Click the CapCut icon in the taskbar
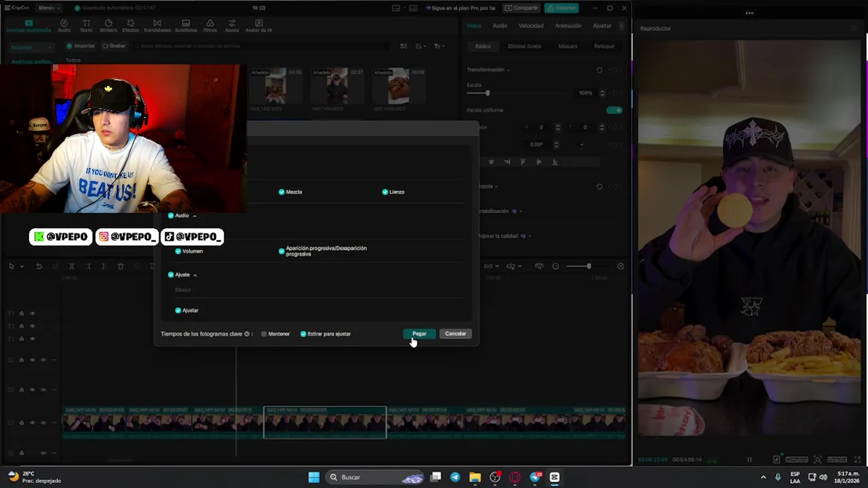The image size is (868, 488). coord(555,477)
